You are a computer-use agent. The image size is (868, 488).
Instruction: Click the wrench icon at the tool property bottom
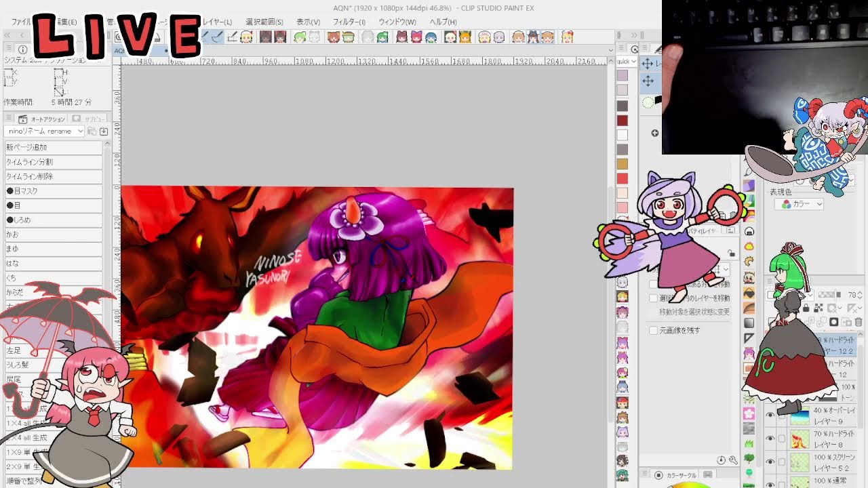pos(733,460)
